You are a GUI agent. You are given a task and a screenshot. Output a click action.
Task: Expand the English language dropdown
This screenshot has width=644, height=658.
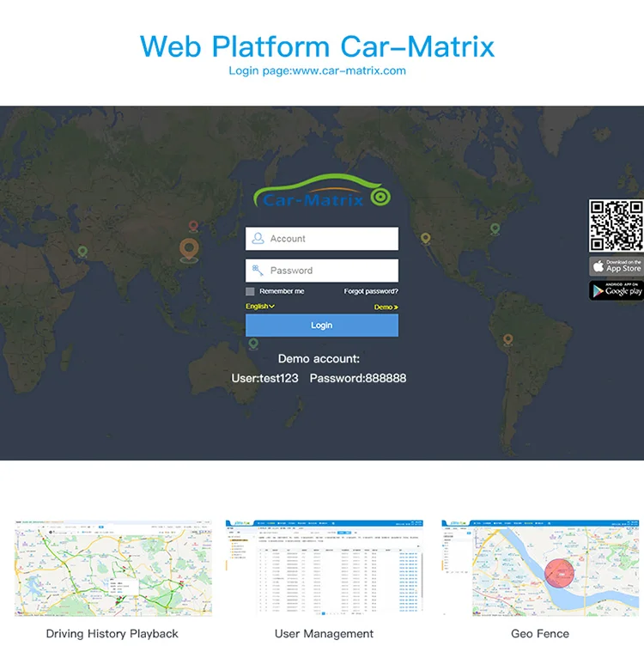pyautogui.click(x=260, y=307)
